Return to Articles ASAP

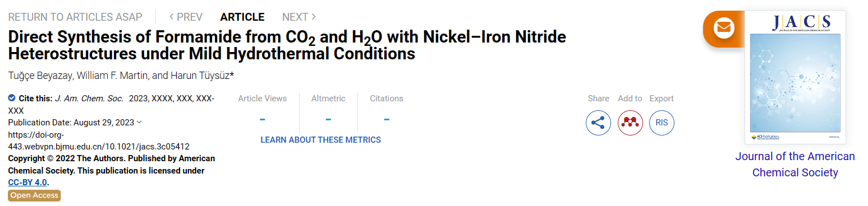pos(75,17)
